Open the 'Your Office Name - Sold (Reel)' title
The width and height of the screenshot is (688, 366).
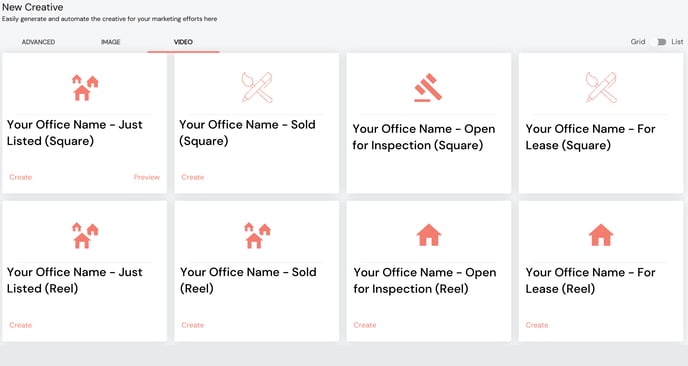248,280
